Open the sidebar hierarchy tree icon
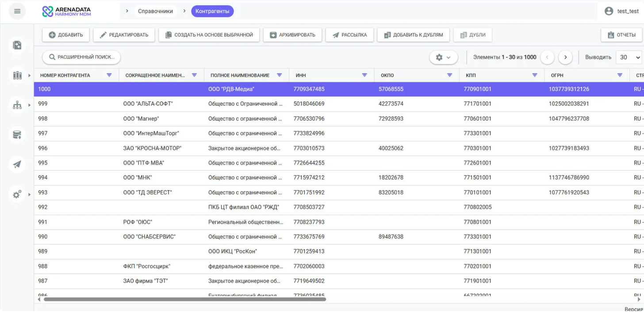This screenshot has width=644, height=312. point(17,105)
